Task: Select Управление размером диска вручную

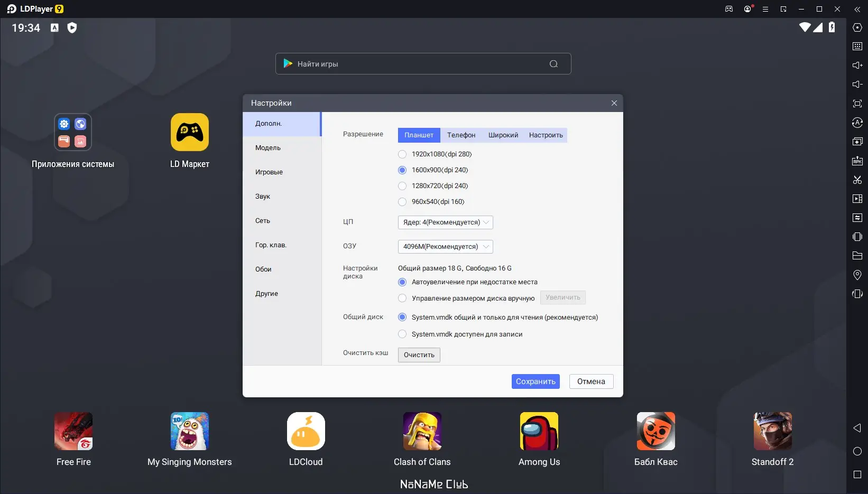Action: 402,299
